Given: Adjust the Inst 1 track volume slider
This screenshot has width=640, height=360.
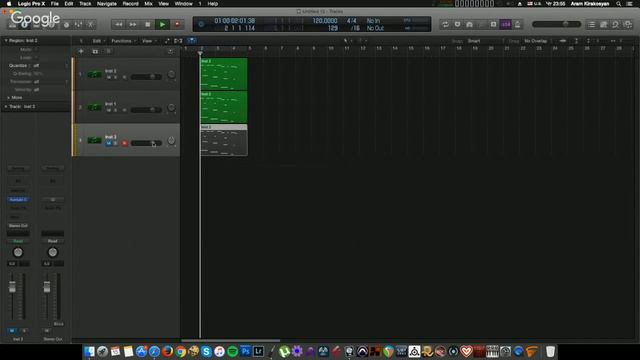Looking at the screenshot, I should [146, 110].
